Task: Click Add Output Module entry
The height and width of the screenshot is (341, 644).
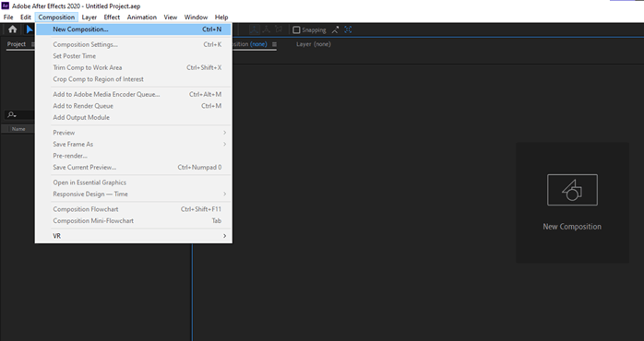Action: coord(134,117)
